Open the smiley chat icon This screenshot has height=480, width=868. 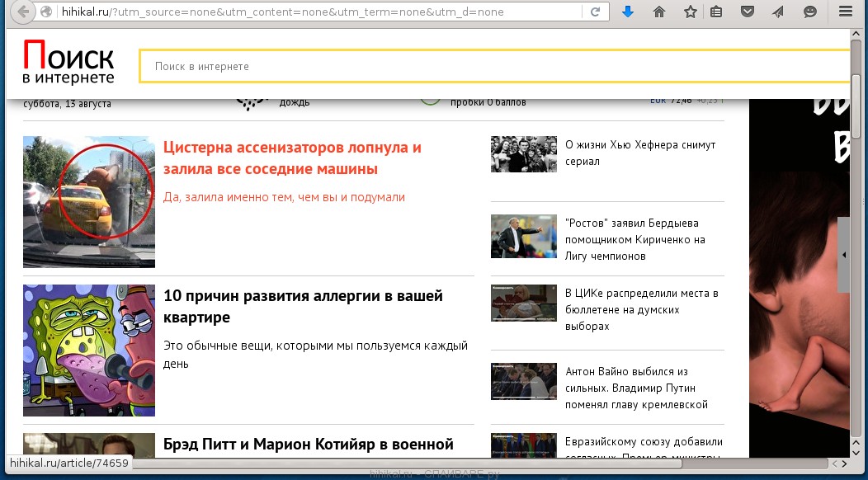click(810, 11)
